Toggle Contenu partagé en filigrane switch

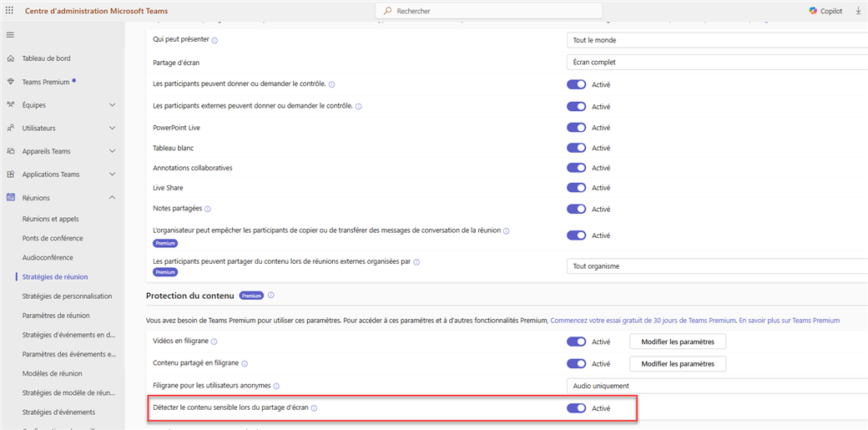(576, 363)
